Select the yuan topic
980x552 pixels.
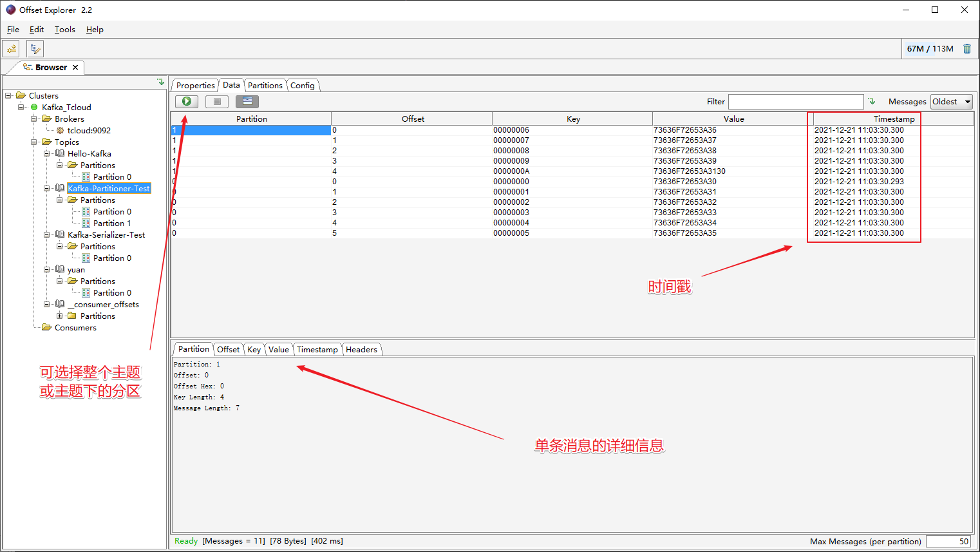[76, 269]
